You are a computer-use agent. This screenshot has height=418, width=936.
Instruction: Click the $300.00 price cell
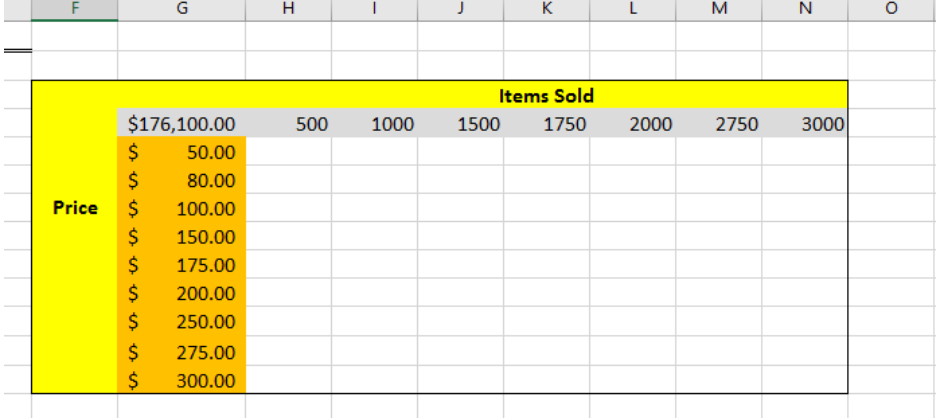click(181, 380)
